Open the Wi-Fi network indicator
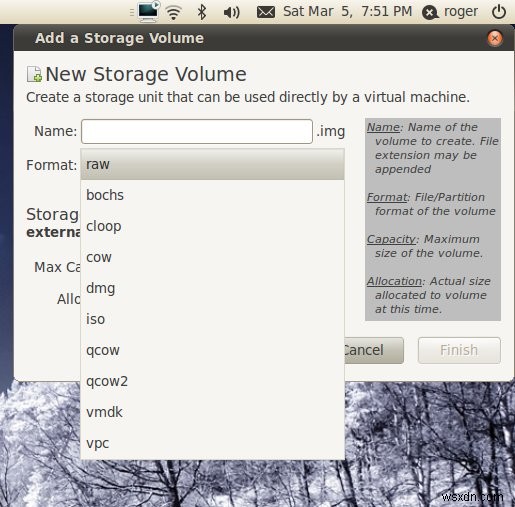The image size is (515, 507). click(174, 13)
